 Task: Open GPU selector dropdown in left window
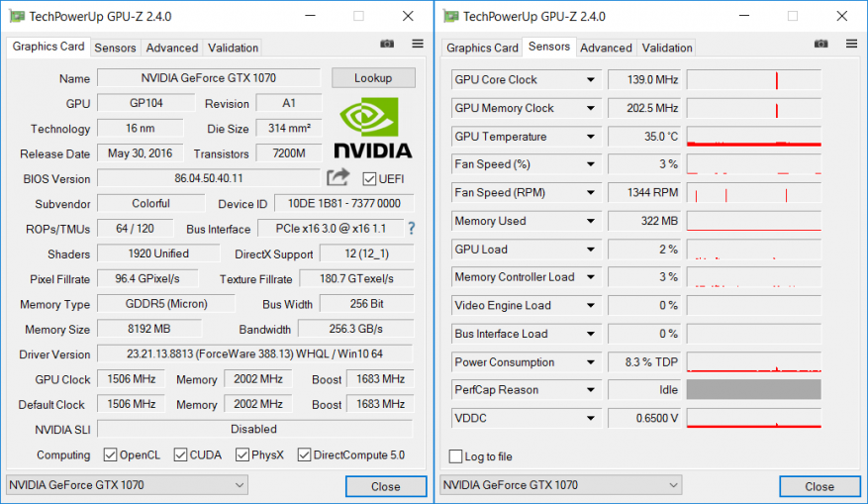127,485
